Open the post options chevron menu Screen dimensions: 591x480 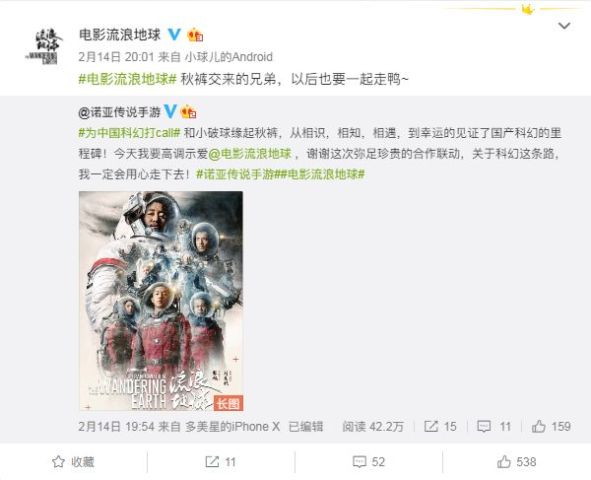pos(564,26)
